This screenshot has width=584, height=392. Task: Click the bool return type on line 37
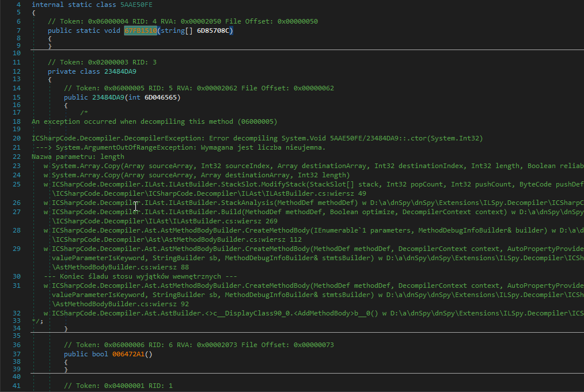tap(100, 354)
